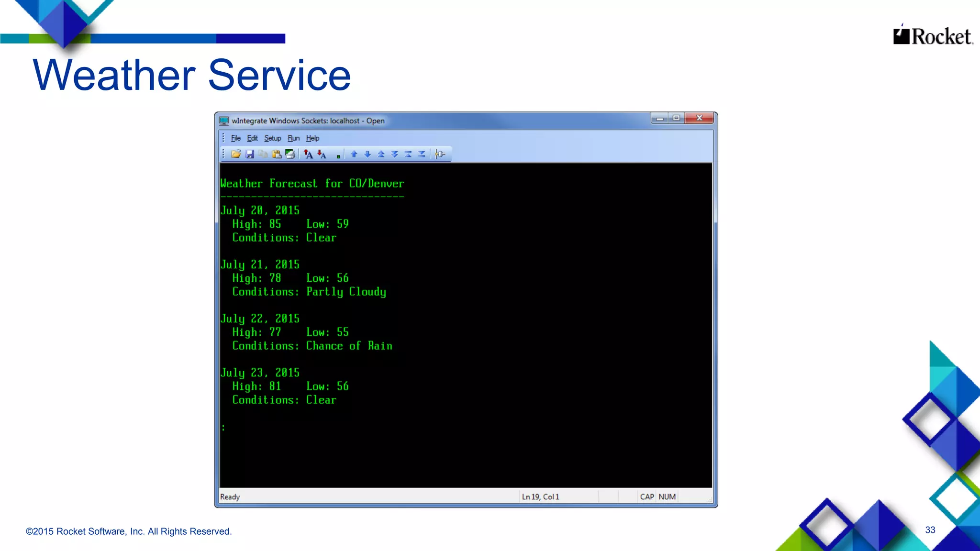Click the connect/disconnect plug icon
The image size is (980, 551).
click(x=440, y=154)
